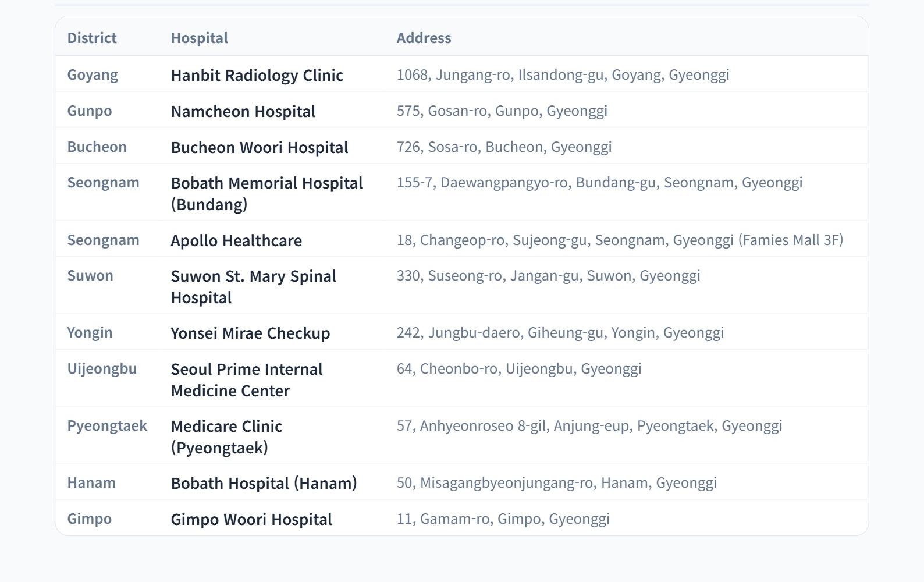
Task: Open Bobath Memorial Hospital (Bundang)
Action: click(x=266, y=193)
